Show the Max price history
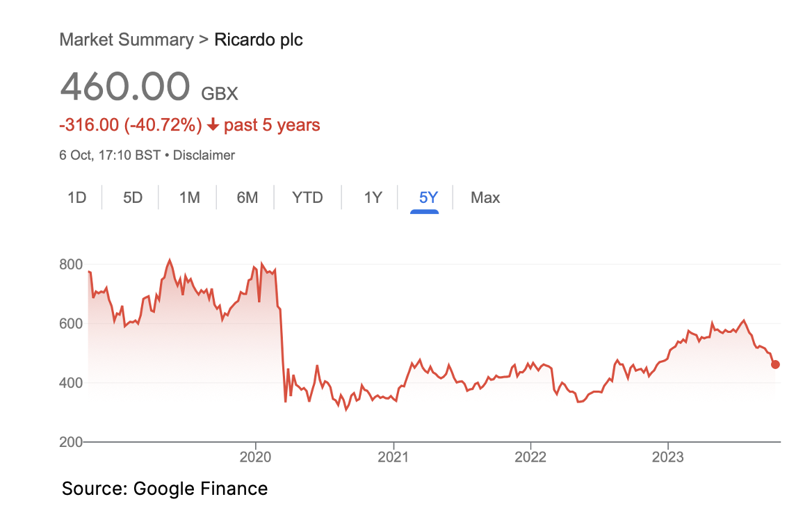Image resolution: width=812 pixels, height=531 pixels. pyautogui.click(x=485, y=197)
